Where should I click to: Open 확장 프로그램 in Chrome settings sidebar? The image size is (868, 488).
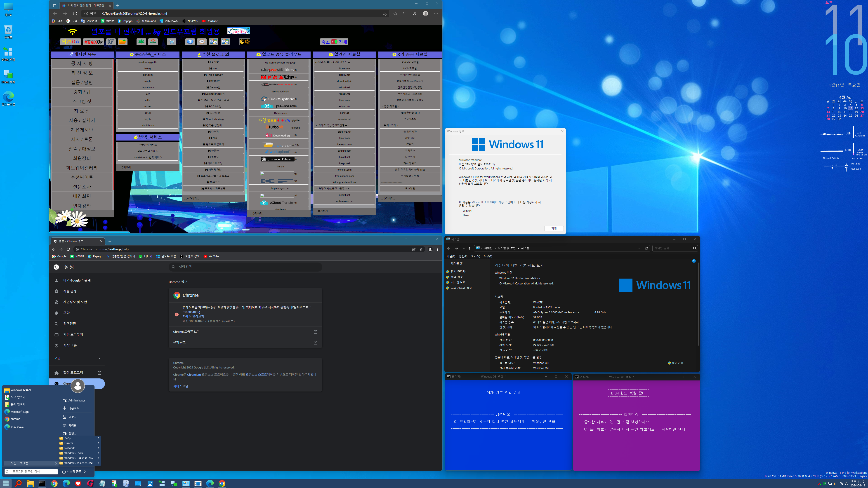(x=77, y=373)
